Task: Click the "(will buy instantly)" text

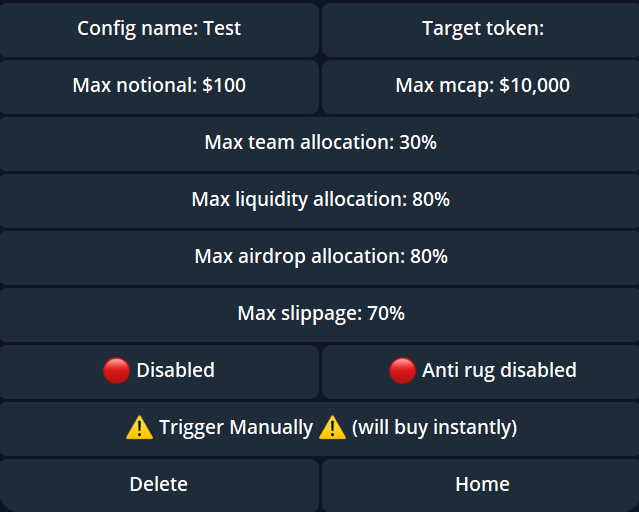Action: pyautogui.click(x=434, y=427)
